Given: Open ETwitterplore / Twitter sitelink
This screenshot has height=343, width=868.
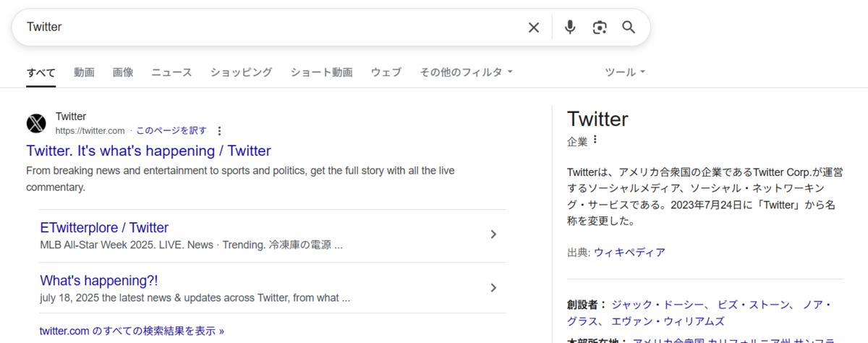Looking at the screenshot, I should [104, 227].
